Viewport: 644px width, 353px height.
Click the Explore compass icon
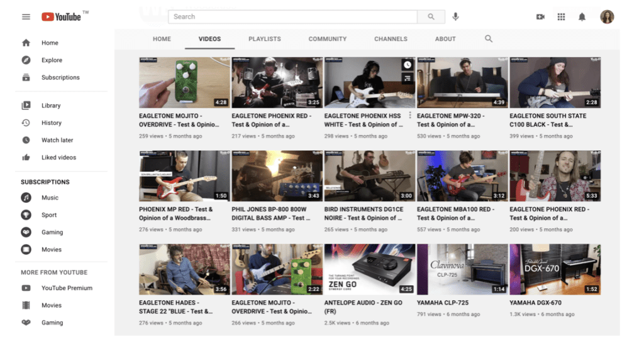[26, 60]
